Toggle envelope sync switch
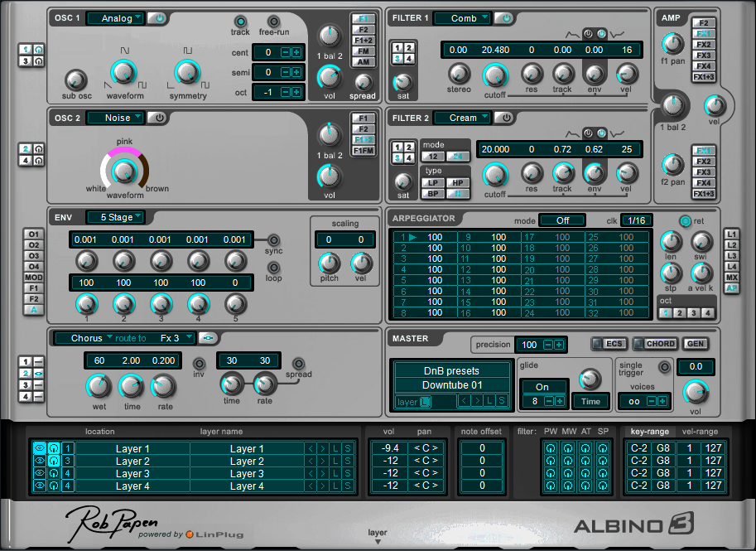This screenshot has width=756, height=551. tap(273, 239)
